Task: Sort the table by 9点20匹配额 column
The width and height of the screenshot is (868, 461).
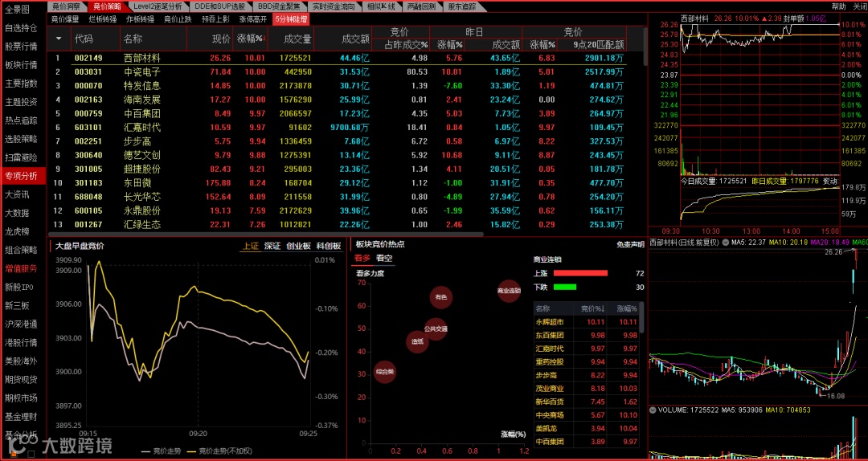Action: [x=599, y=44]
